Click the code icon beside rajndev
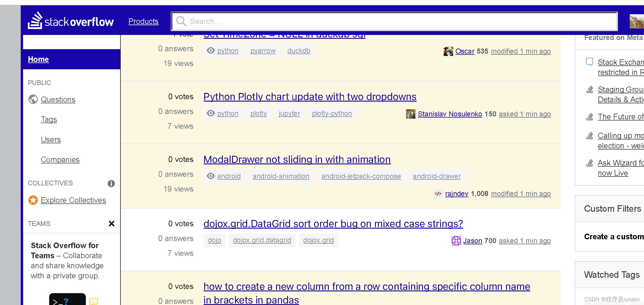 coord(438,194)
